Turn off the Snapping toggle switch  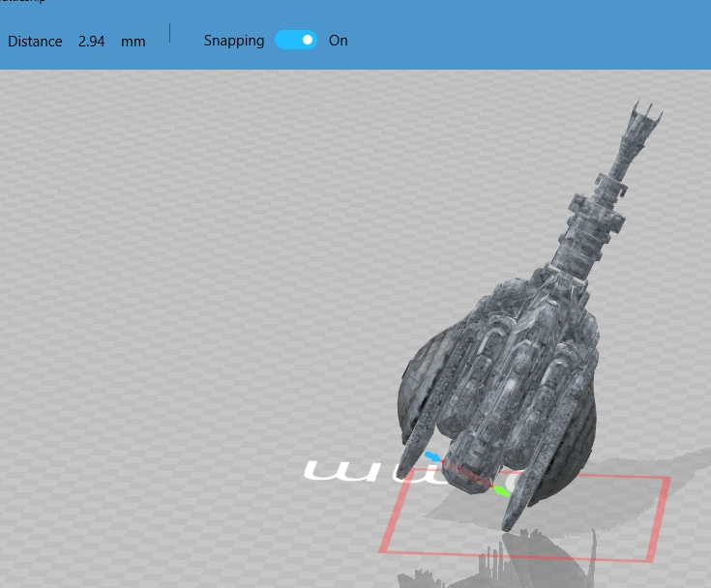pyautogui.click(x=296, y=41)
